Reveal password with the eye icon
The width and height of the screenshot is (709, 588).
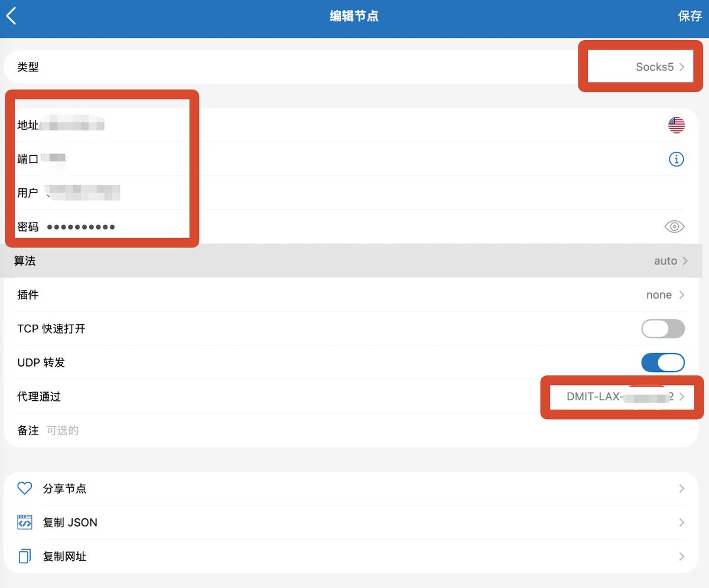(x=675, y=226)
